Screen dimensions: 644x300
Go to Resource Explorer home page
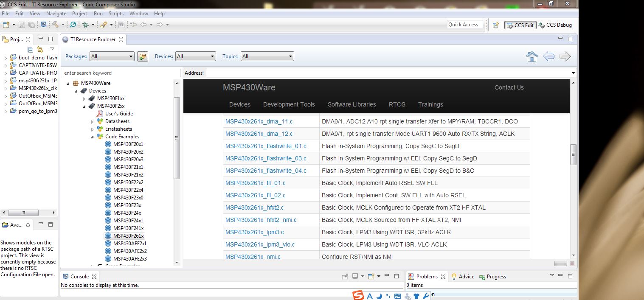[x=532, y=56]
